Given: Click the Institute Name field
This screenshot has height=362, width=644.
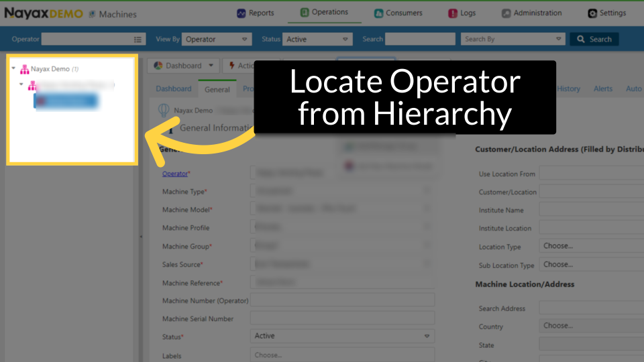Looking at the screenshot, I should (x=592, y=209).
